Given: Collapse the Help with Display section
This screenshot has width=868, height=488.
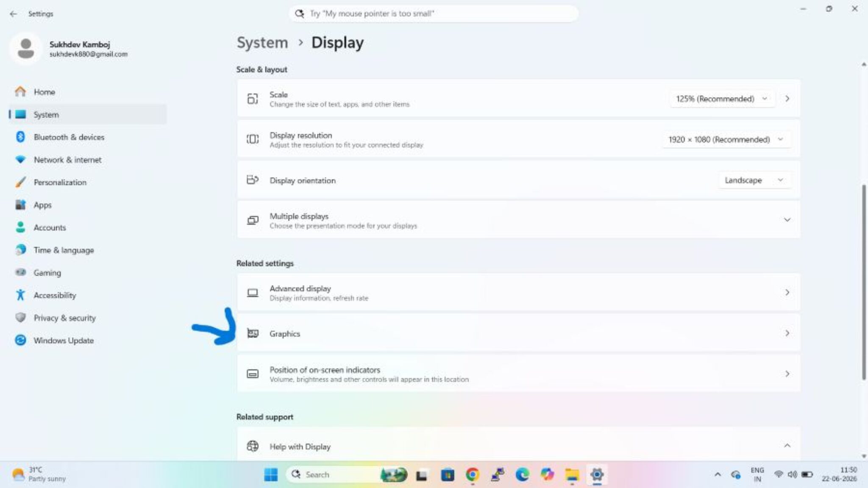Looking at the screenshot, I should click(787, 446).
